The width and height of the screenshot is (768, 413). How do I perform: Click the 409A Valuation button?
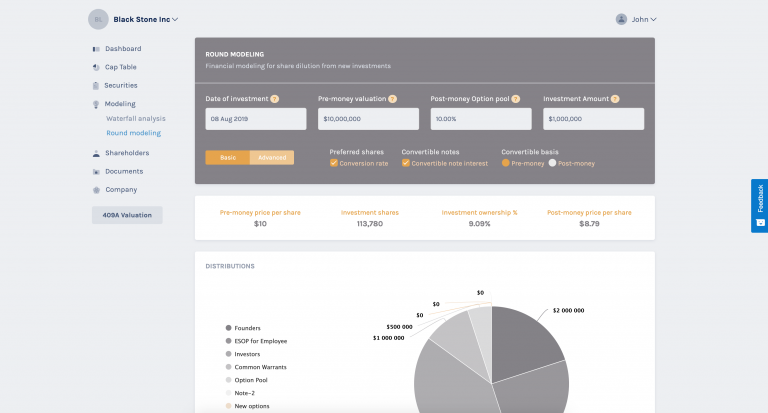click(x=126, y=214)
